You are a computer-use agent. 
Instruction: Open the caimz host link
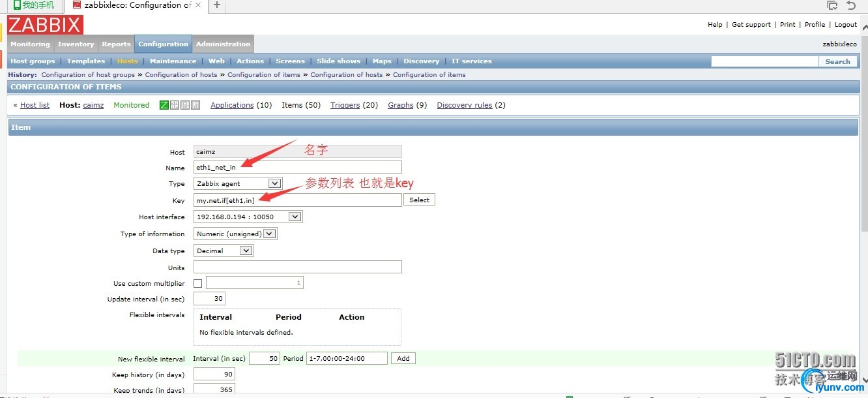(93, 105)
